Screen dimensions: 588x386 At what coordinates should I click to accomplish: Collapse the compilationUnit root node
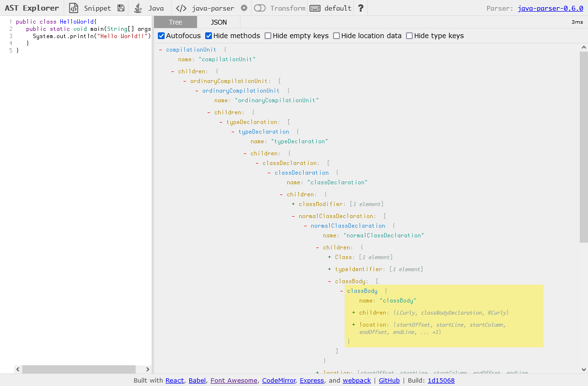point(160,50)
